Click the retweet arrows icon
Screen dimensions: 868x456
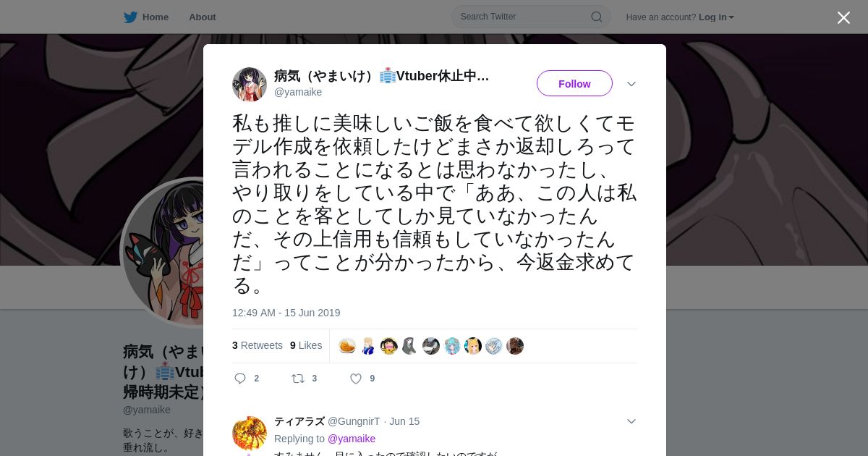[298, 379]
